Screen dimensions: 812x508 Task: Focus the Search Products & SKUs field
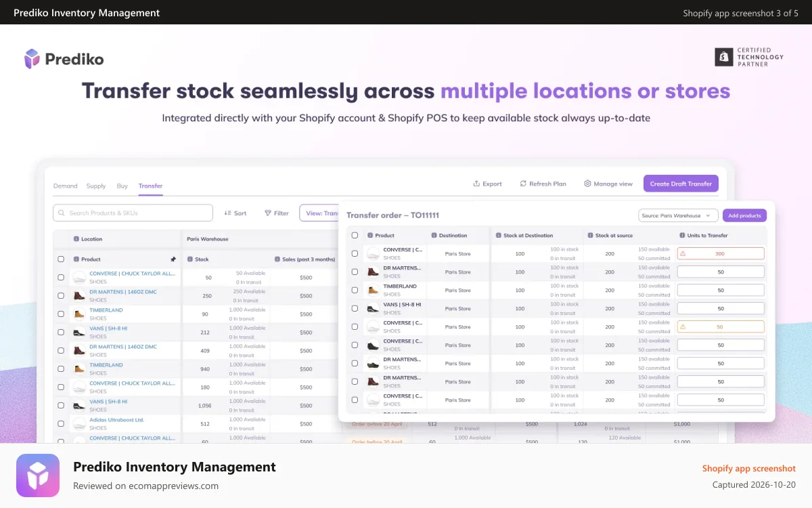coord(133,213)
